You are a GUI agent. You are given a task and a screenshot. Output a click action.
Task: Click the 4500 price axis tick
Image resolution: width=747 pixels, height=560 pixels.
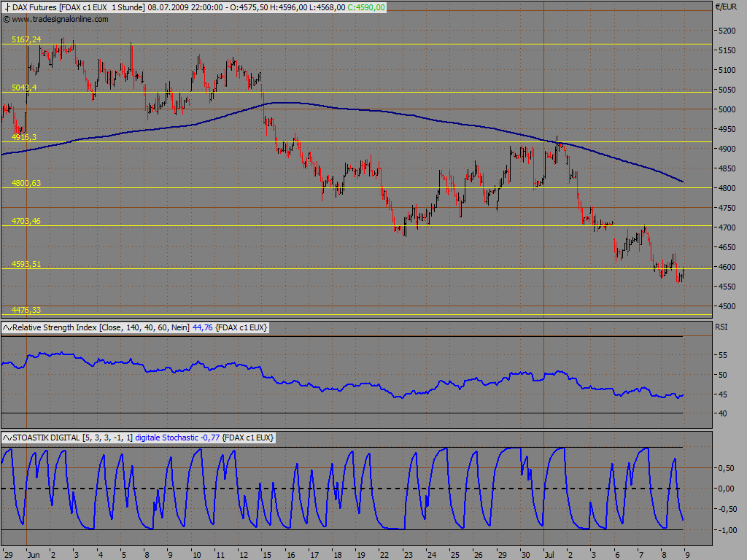(x=727, y=306)
